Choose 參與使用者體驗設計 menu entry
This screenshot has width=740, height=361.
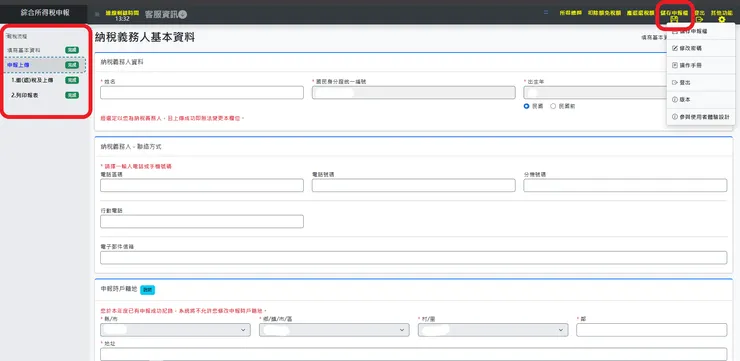point(700,117)
